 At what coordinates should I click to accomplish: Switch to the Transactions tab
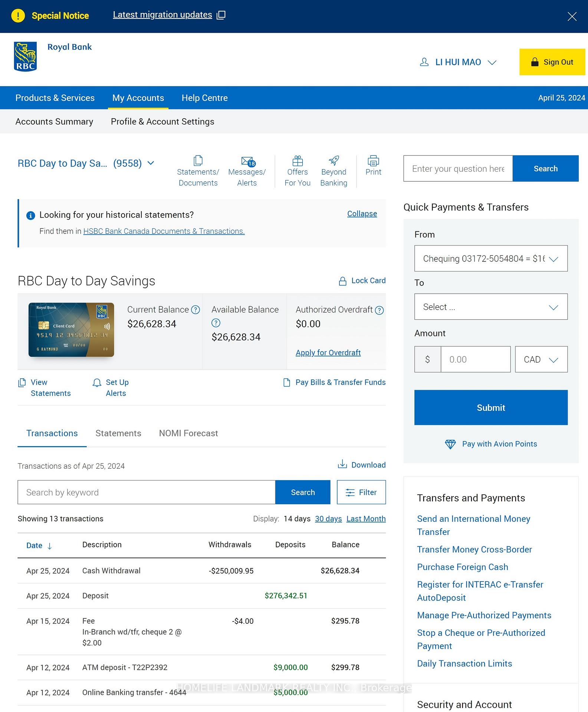[52, 433]
